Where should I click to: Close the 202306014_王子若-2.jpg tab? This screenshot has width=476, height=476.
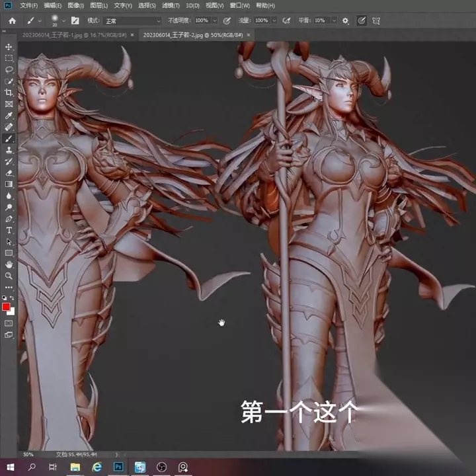point(249,35)
